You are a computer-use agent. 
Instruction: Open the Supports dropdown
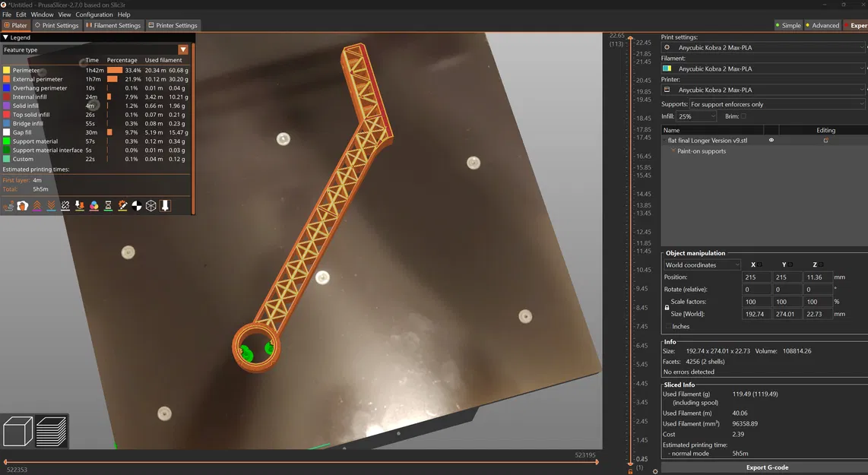[x=778, y=104]
